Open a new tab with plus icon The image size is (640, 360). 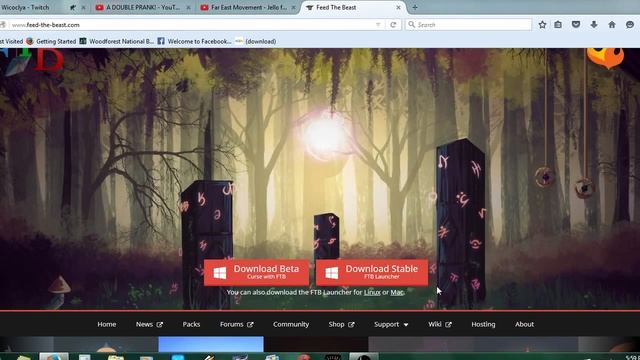pos(415,7)
